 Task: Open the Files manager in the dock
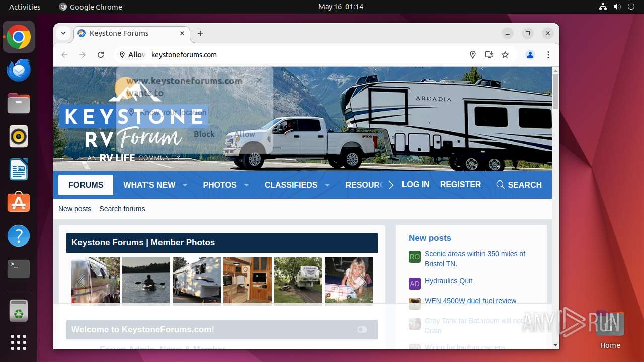click(x=19, y=104)
